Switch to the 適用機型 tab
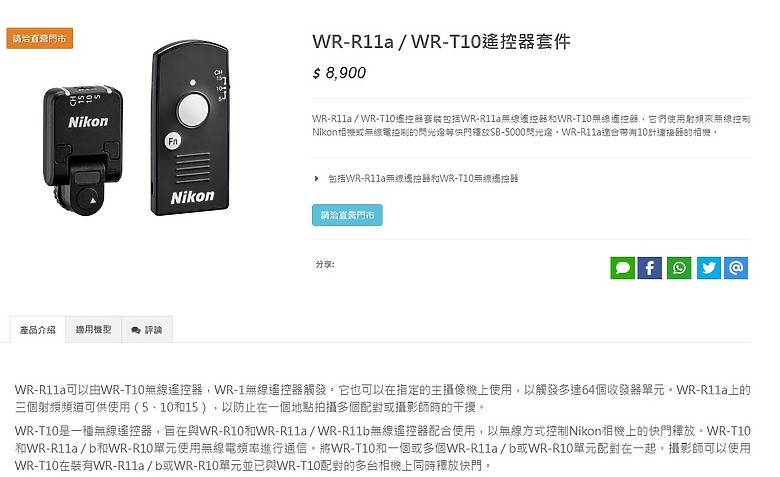This screenshot has height=477, width=780. [94, 329]
